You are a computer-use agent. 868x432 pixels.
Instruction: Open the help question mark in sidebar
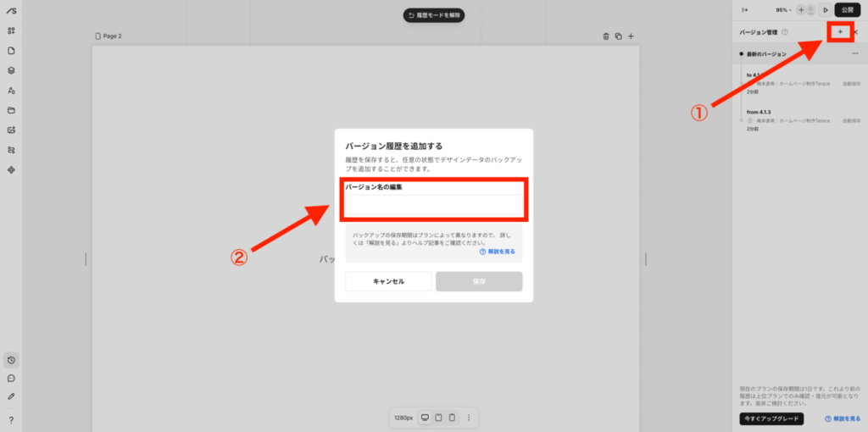coord(11,420)
